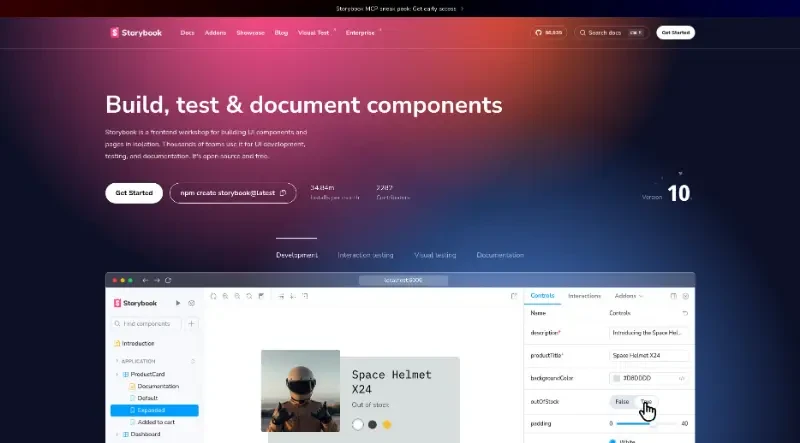This screenshot has height=443, width=800.
Task: Click the plus icon next to Find components
Action: click(192, 323)
